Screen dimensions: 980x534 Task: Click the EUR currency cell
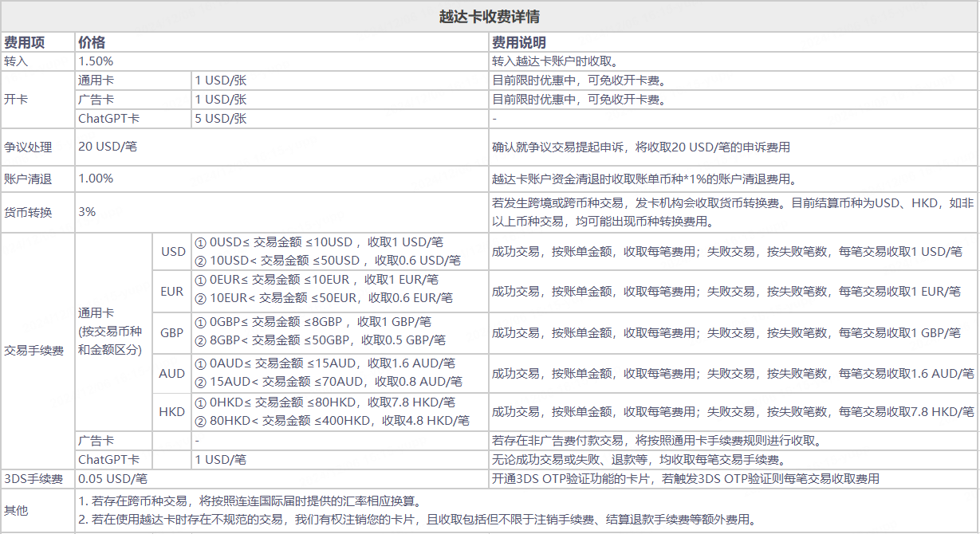click(x=171, y=292)
